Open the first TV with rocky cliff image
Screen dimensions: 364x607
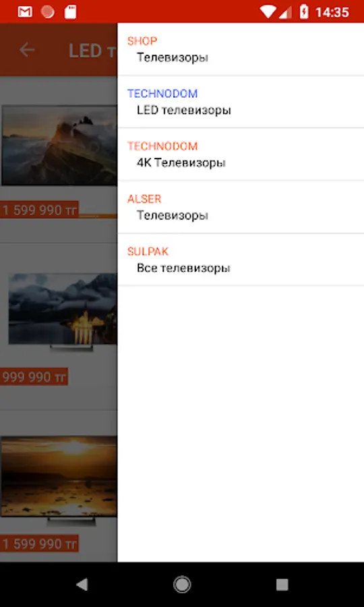pyautogui.click(x=59, y=145)
